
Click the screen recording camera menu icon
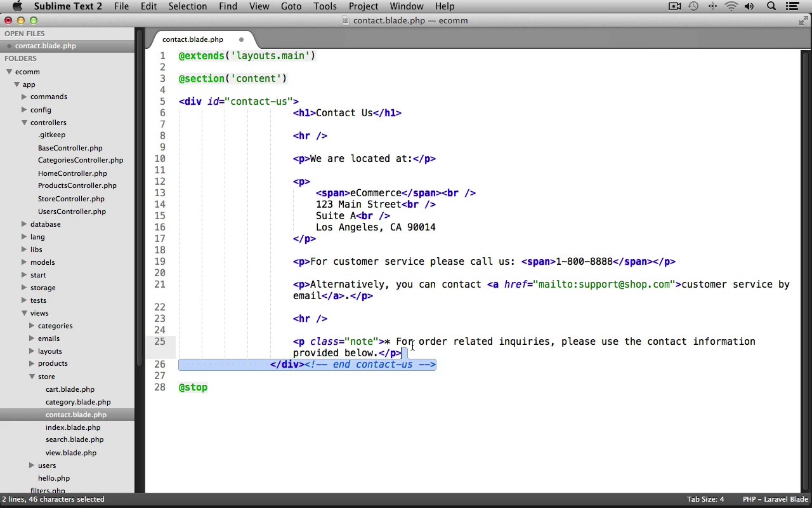(674, 6)
